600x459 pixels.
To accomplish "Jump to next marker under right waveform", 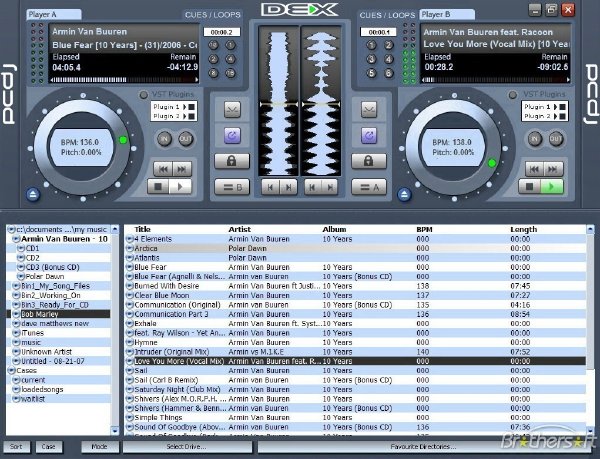I will pos(330,187).
